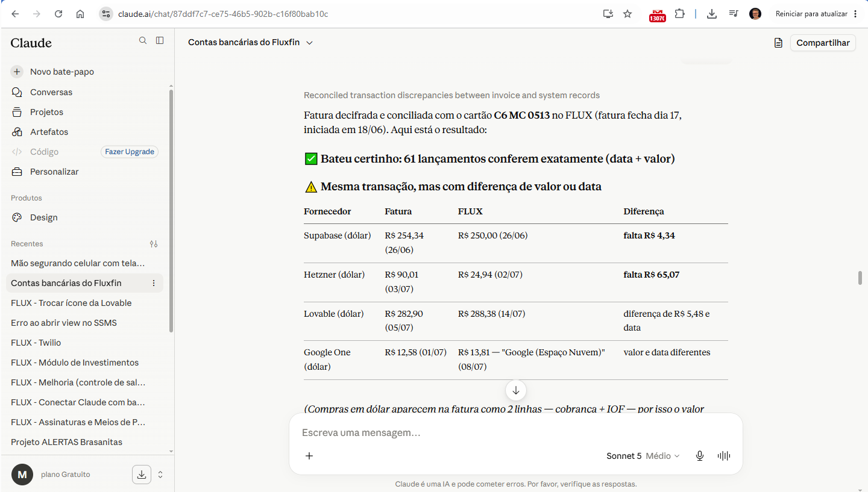The width and height of the screenshot is (868, 492).
Task: Install app icon in address bar
Action: (x=608, y=14)
